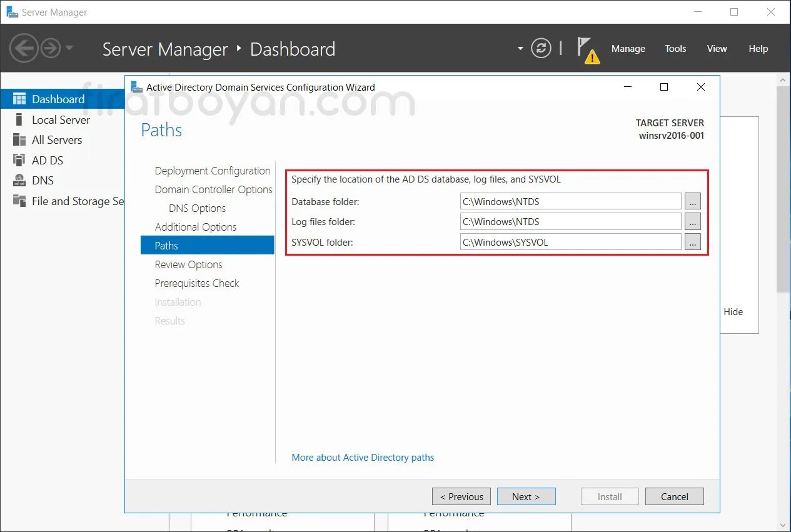
Task: Open the Manage menu
Action: 628,48
